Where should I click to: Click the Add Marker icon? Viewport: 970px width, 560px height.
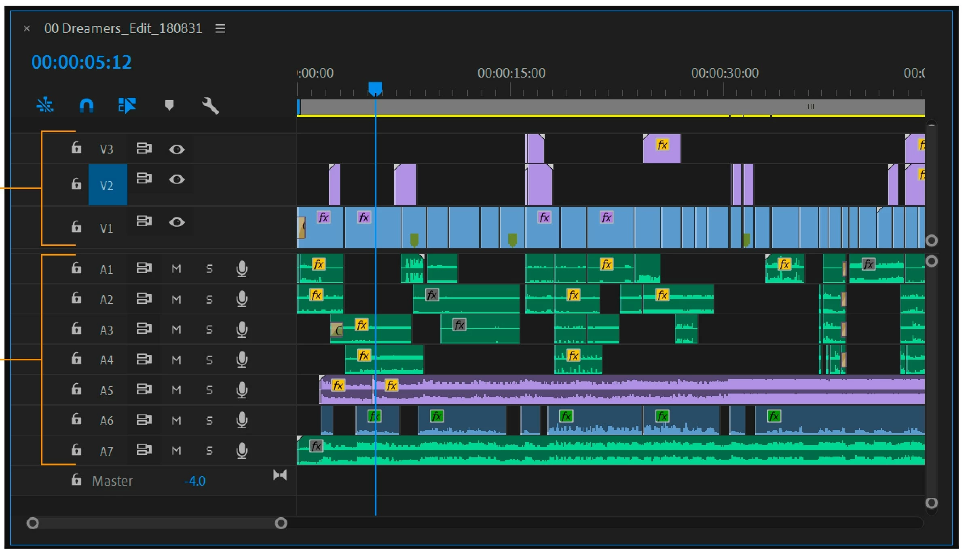point(169,106)
